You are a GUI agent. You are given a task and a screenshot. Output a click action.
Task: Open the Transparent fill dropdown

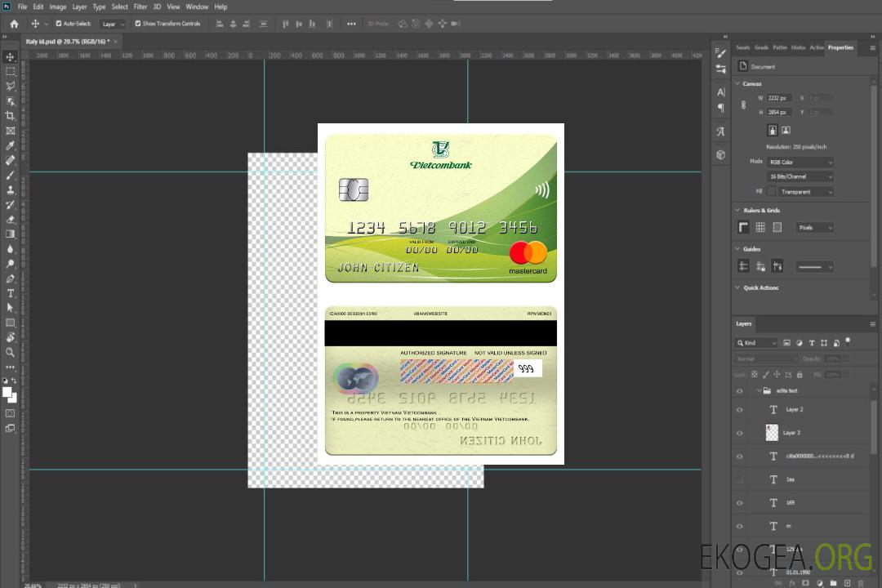[x=805, y=192]
